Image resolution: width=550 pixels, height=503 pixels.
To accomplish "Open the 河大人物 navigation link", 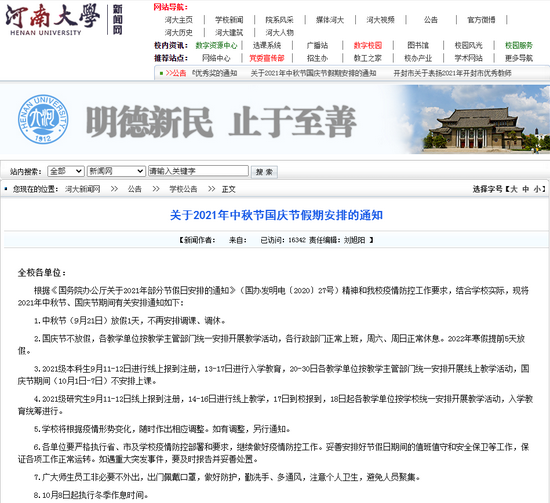I will [280, 33].
